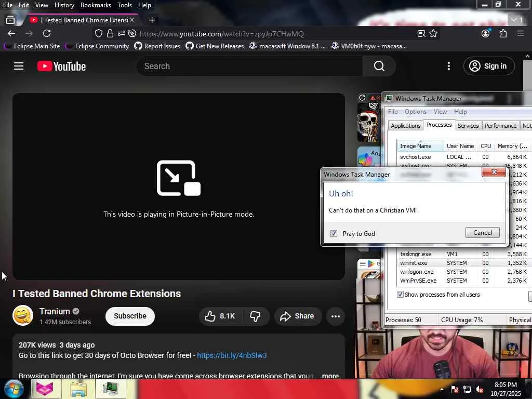Open the bit.ly Octo Browser link
The width and height of the screenshot is (532, 399).
(x=232, y=355)
